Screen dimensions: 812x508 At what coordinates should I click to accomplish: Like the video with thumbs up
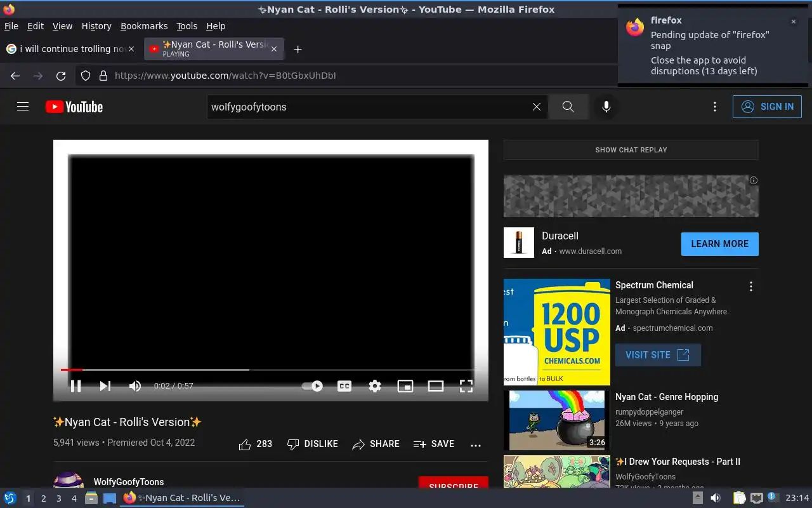(255, 444)
